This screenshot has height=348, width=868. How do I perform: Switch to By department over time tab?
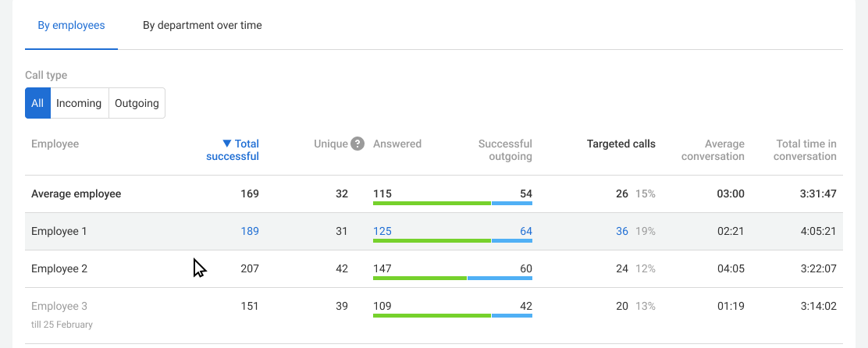coord(202,25)
